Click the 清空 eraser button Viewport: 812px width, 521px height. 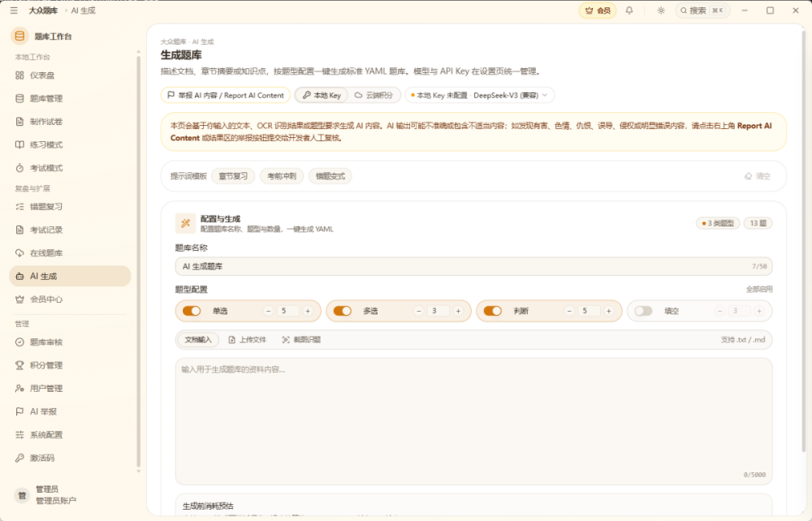[758, 176]
